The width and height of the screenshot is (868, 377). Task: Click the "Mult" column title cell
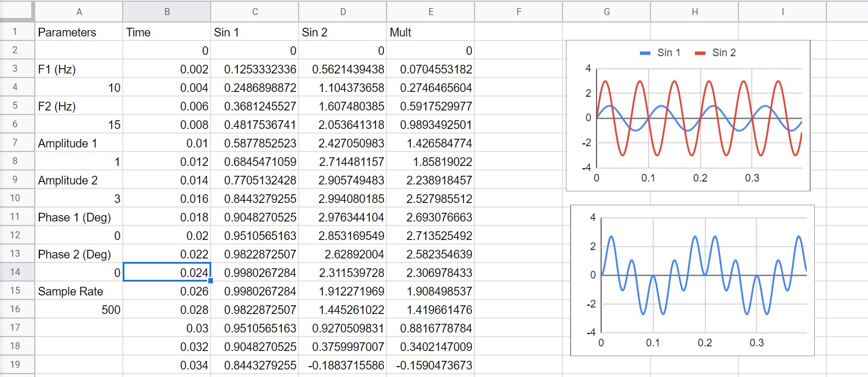(430, 32)
